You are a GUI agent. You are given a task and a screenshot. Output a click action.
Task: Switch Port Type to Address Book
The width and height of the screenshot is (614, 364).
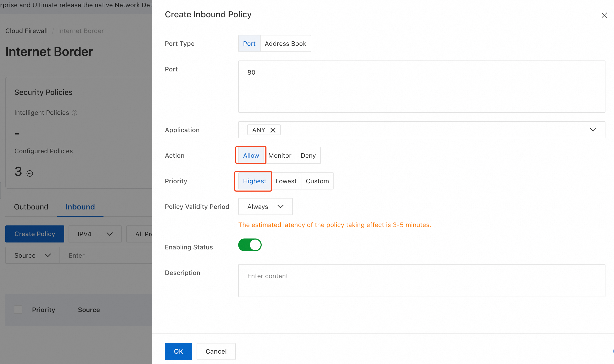pos(285,43)
